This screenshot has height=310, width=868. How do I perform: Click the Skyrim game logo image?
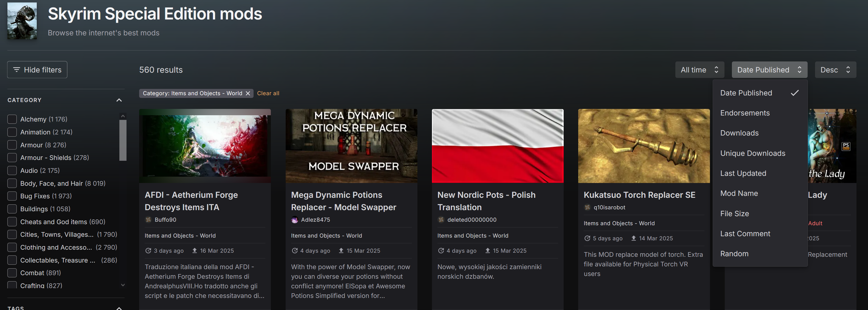(x=22, y=21)
